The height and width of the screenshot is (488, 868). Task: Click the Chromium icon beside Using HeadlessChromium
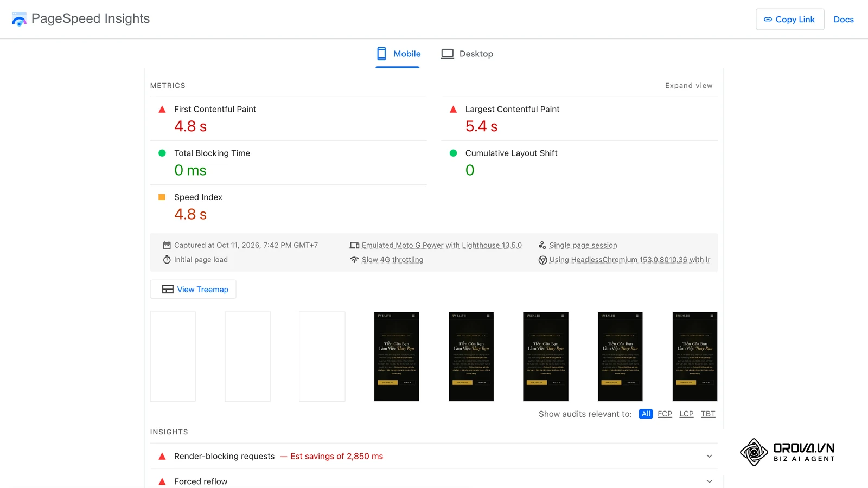(542, 260)
